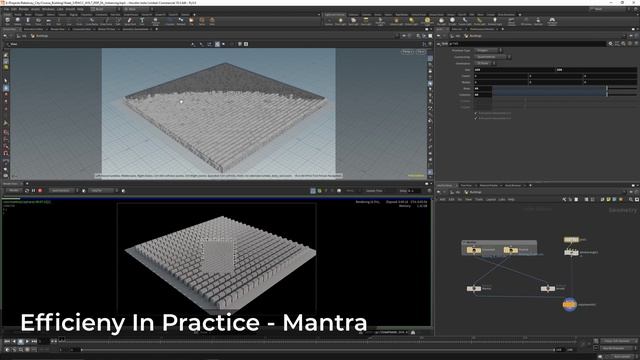Select the Sphere shelf tool
The width and height of the screenshot is (640, 360).
pyautogui.click(x=18, y=21)
